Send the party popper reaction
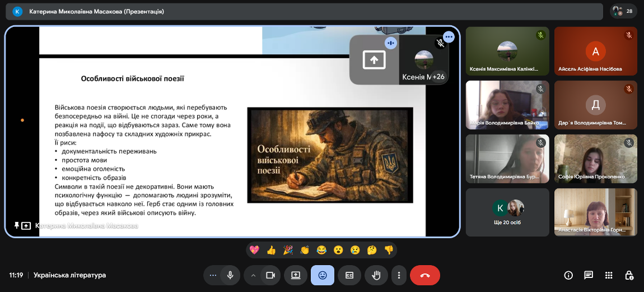This screenshot has width=644, height=292. (288, 249)
